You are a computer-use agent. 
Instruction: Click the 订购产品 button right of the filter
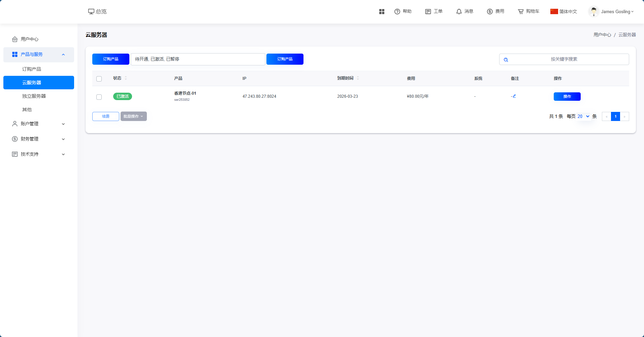point(285,59)
